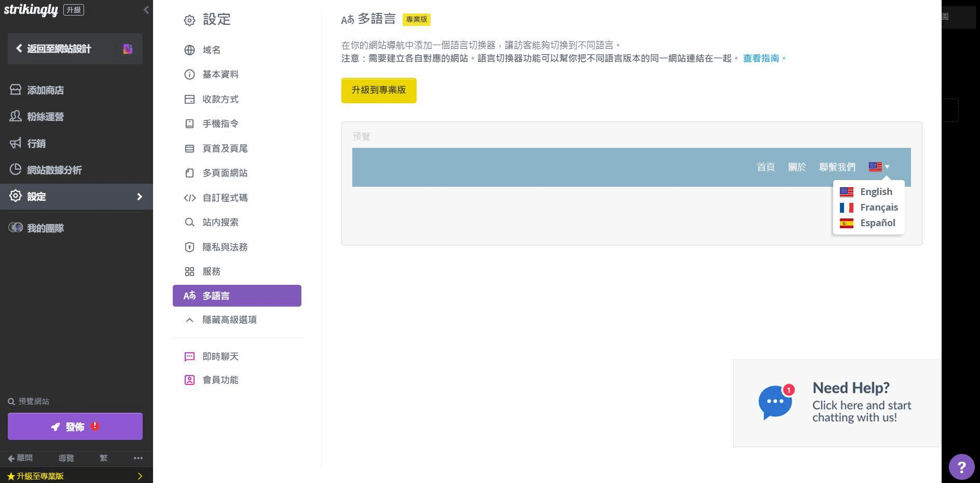Screen dimensions: 980x483
Task: View 網站數據分析 site analytics
Action: (x=54, y=170)
